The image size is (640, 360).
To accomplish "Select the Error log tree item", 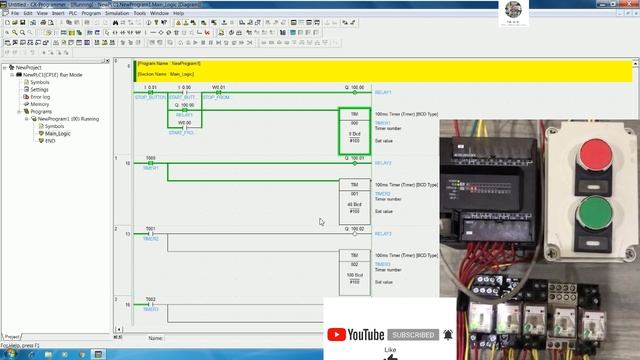I will 40,97.
